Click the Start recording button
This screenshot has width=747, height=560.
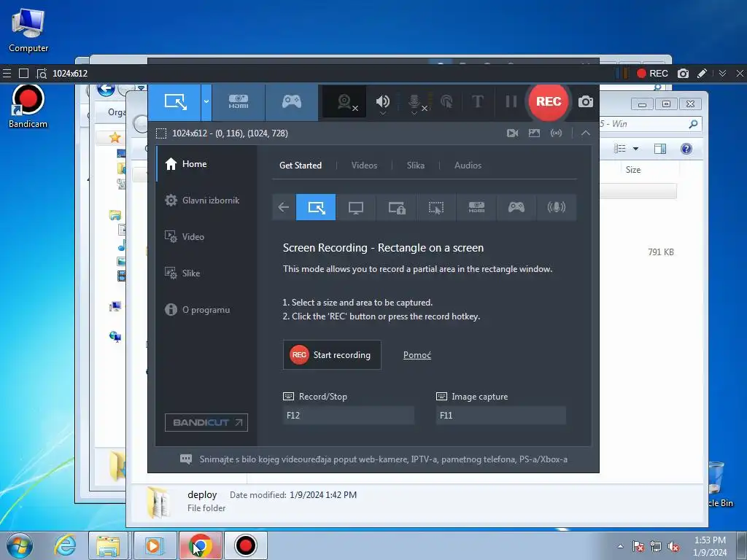click(x=332, y=355)
